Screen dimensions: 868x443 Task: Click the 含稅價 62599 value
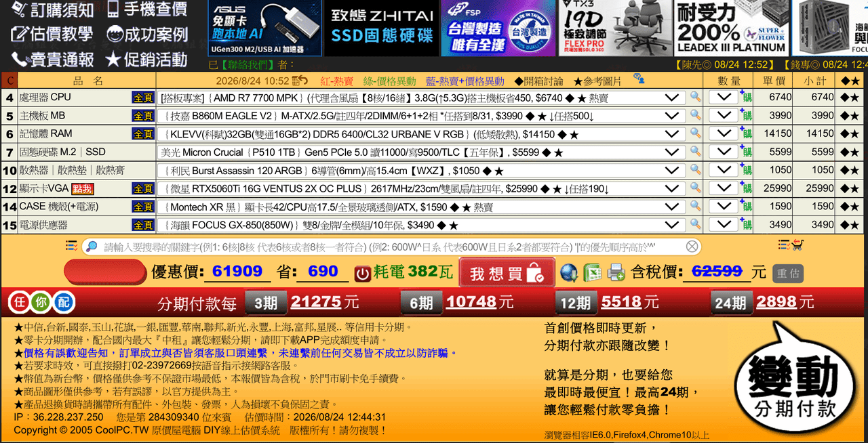pos(717,272)
